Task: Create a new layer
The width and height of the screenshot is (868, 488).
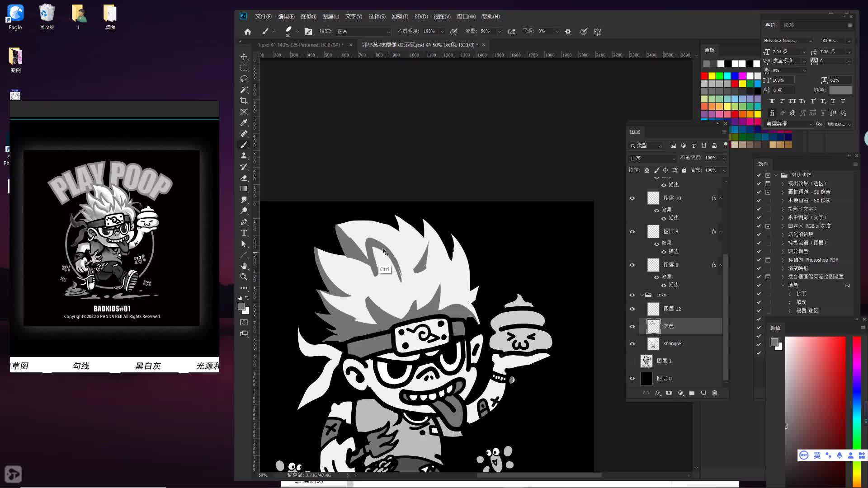Action: click(x=703, y=393)
